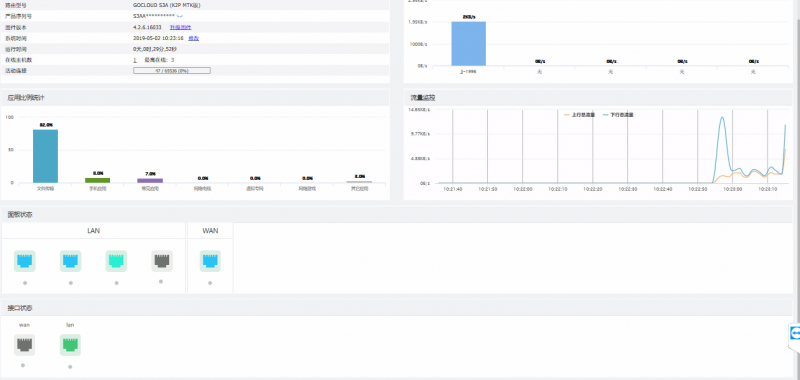Click the green application ratio bar
800x380 pixels.
tap(97, 180)
